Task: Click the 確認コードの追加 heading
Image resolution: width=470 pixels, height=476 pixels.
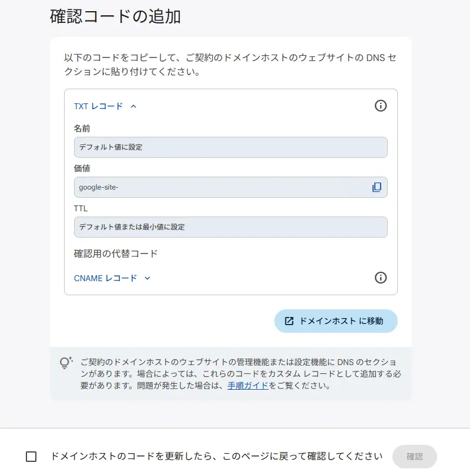Action: click(115, 16)
